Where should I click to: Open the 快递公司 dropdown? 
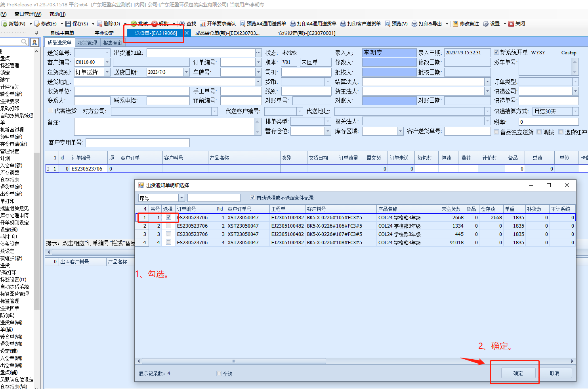(575, 91)
